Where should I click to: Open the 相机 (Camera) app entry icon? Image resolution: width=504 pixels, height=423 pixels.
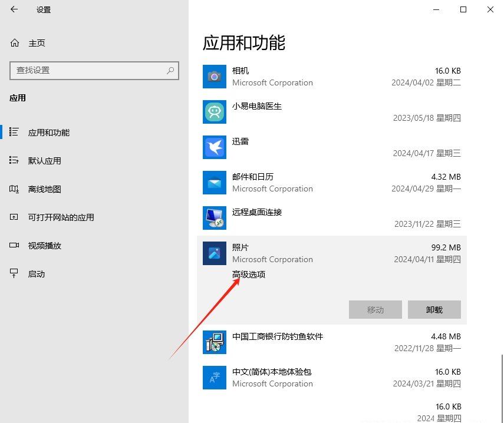click(214, 77)
